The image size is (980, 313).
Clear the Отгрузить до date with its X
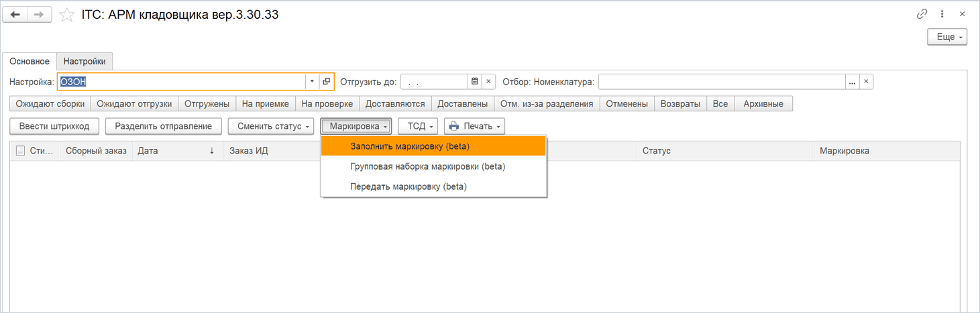tap(488, 82)
